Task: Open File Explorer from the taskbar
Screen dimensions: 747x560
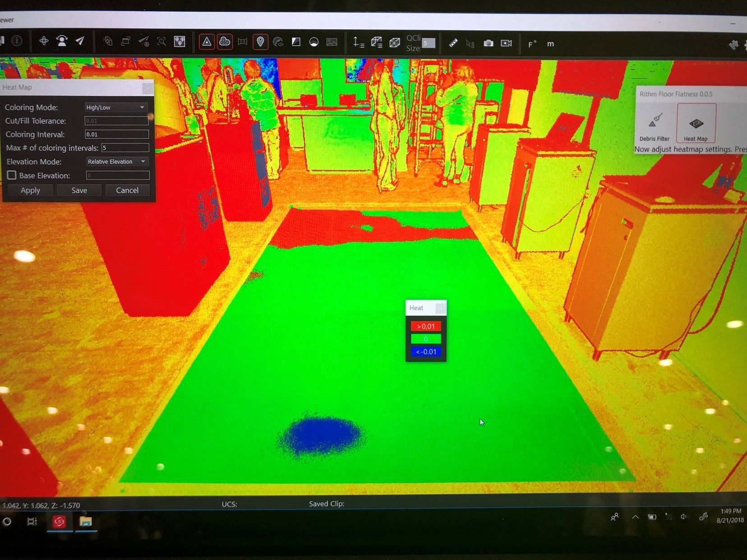Action: (x=86, y=522)
